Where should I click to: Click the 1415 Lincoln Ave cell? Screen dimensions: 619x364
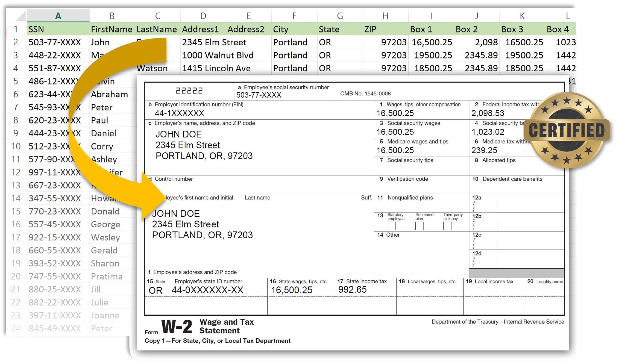pyautogui.click(x=216, y=68)
